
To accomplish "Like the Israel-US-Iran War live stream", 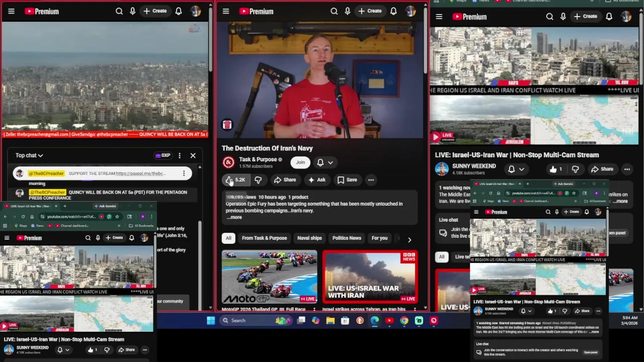I will [x=556, y=169].
